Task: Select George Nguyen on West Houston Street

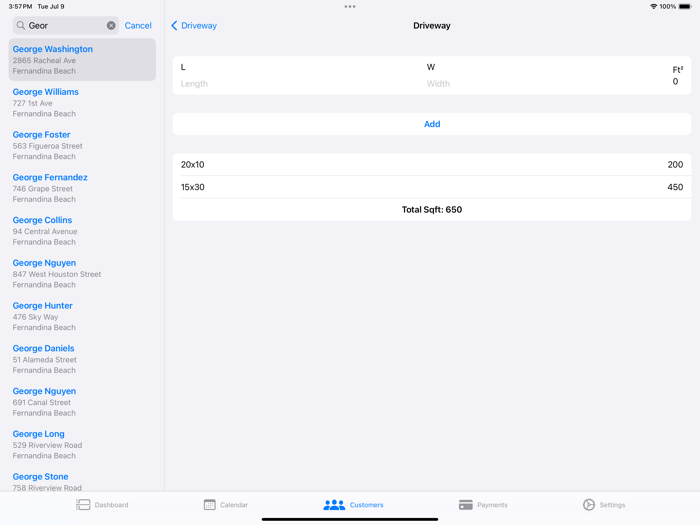Action: [x=82, y=274]
